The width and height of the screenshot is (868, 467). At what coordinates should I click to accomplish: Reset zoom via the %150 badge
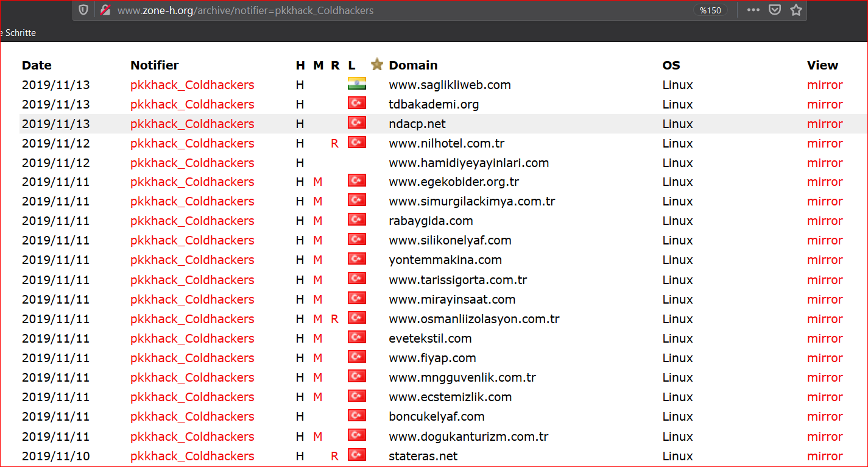[710, 10]
